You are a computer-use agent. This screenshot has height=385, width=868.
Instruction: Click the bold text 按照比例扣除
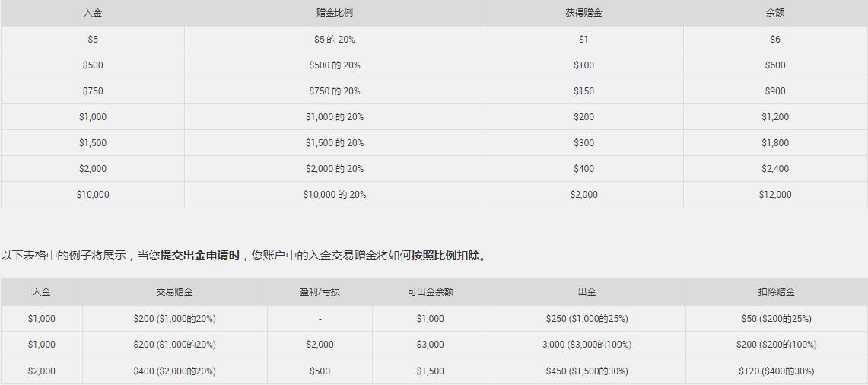pyautogui.click(x=446, y=256)
